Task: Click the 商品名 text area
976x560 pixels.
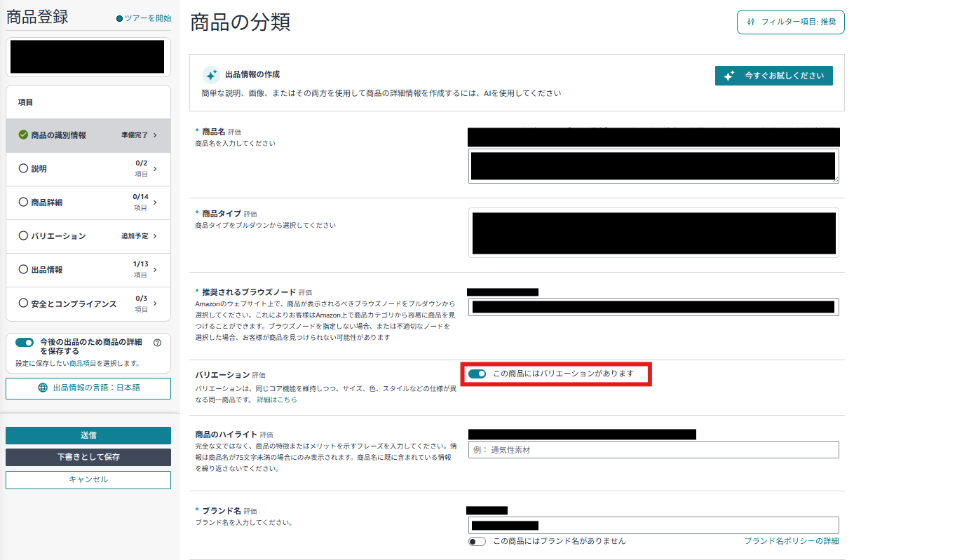Action: click(653, 166)
